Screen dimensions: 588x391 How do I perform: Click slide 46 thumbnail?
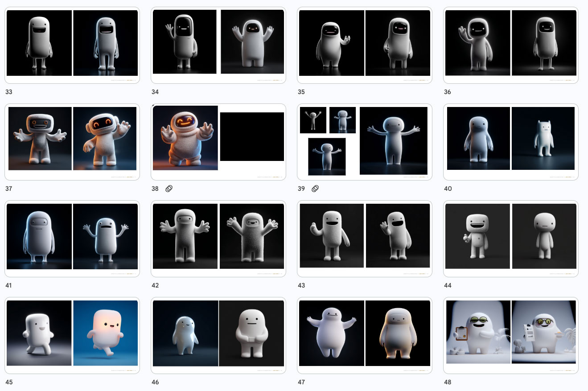tap(218, 335)
